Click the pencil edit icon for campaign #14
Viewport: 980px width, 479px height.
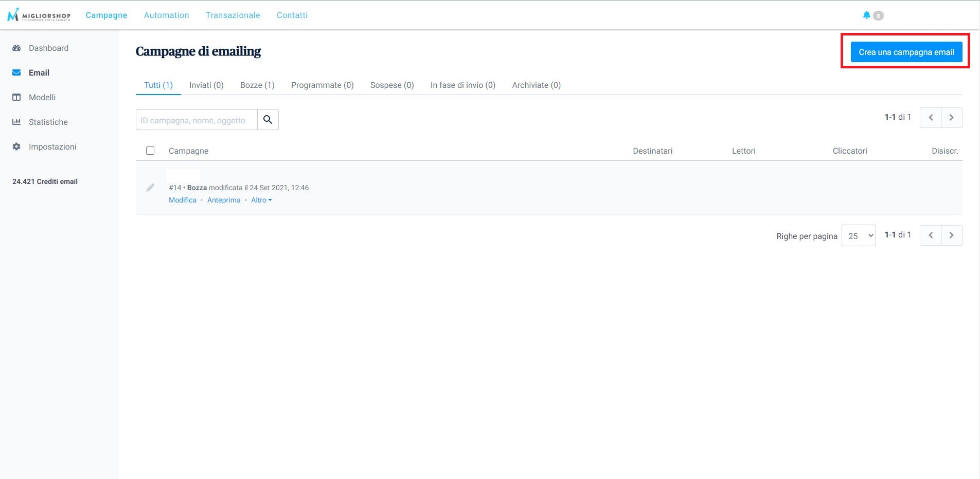(x=150, y=188)
